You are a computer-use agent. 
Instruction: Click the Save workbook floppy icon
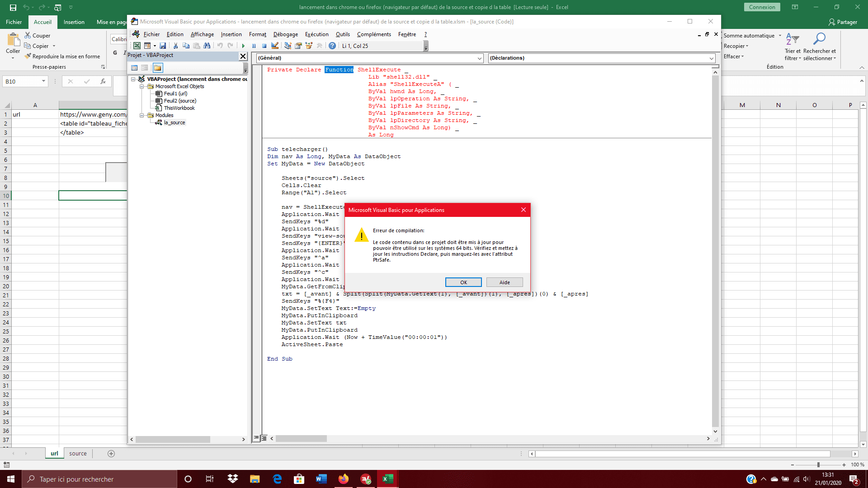tap(163, 46)
